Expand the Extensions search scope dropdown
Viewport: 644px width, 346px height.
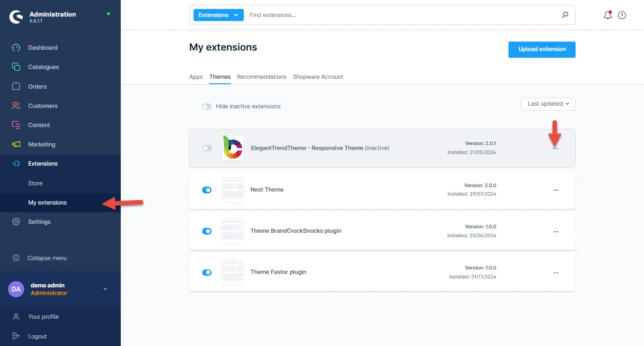pyautogui.click(x=218, y=15)
